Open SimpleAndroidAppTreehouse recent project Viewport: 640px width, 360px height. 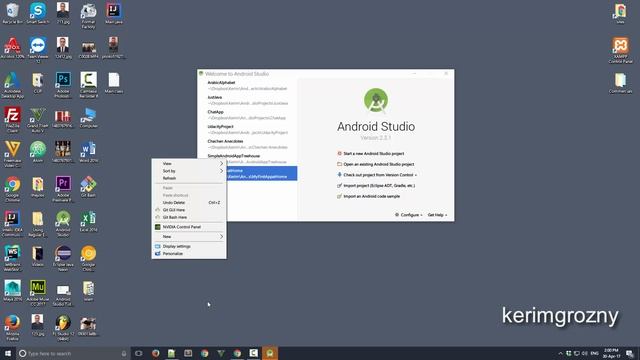point(247,158)
